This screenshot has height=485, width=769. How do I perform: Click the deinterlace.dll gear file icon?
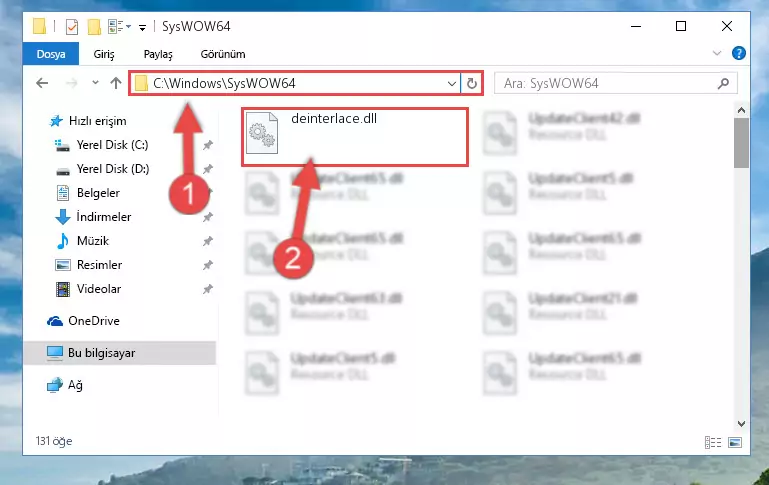(261, 133)
